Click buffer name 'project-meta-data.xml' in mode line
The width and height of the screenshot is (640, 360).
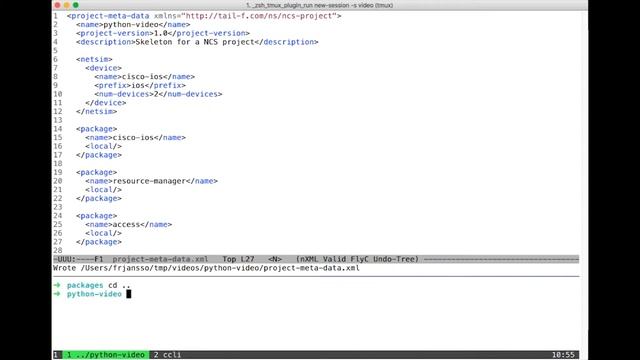pyautogui.click(x=160, y=259)
